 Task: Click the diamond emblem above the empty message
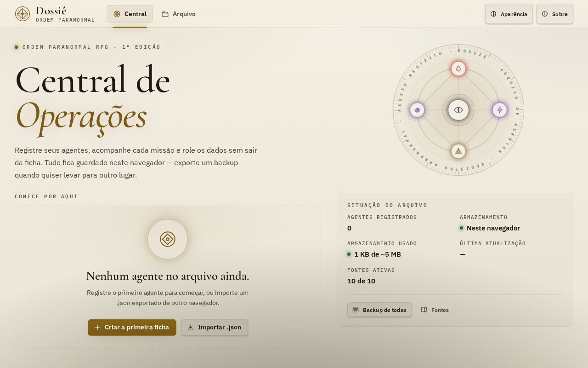click(168, 239)
